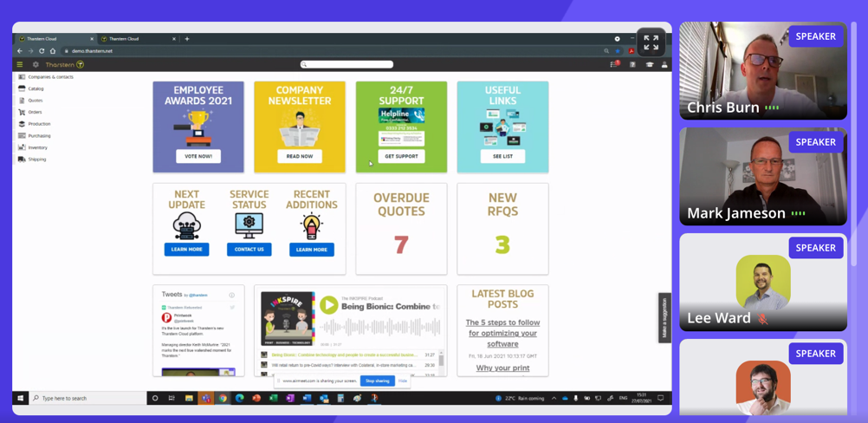The width and height of the screenshot is (868, 423).
Task: Open the hamburger menu in Tharstern header
Action: [x=20, y=64]
